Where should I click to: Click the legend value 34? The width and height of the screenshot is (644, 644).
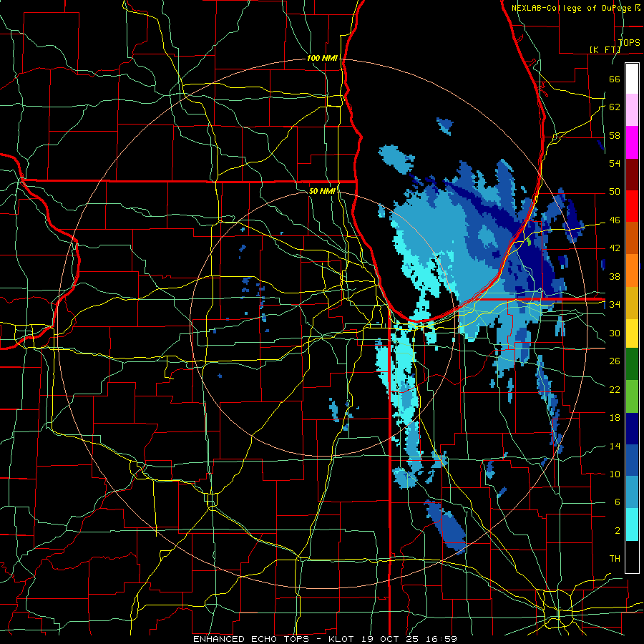[615, 305]
